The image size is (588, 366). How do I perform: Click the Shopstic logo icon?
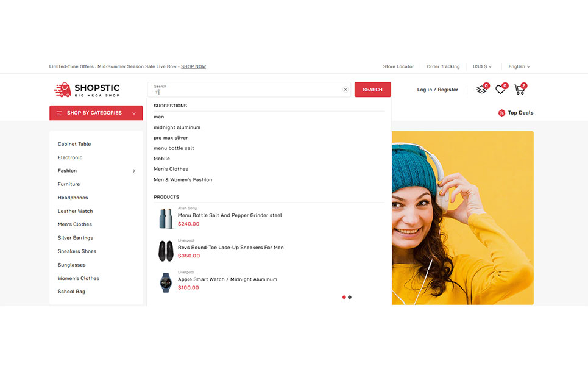coord(62,90)
